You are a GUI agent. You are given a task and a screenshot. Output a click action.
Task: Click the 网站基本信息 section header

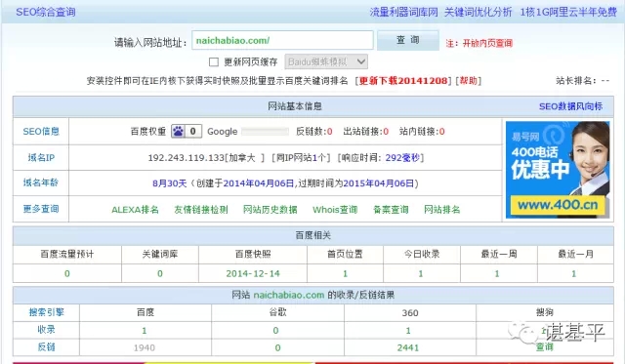tap(295, 106)
